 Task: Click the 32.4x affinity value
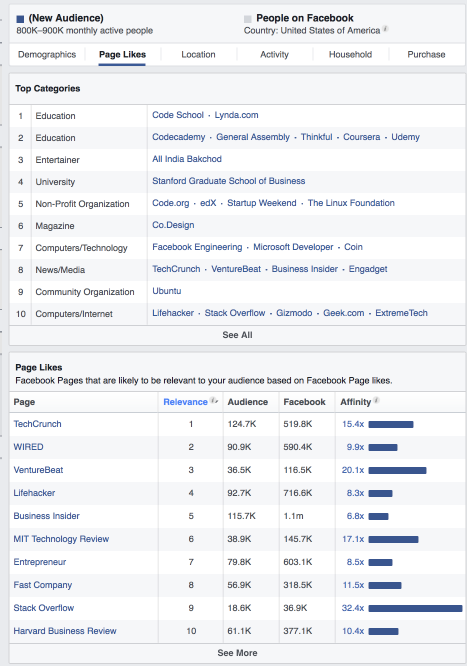pos(353,608)
